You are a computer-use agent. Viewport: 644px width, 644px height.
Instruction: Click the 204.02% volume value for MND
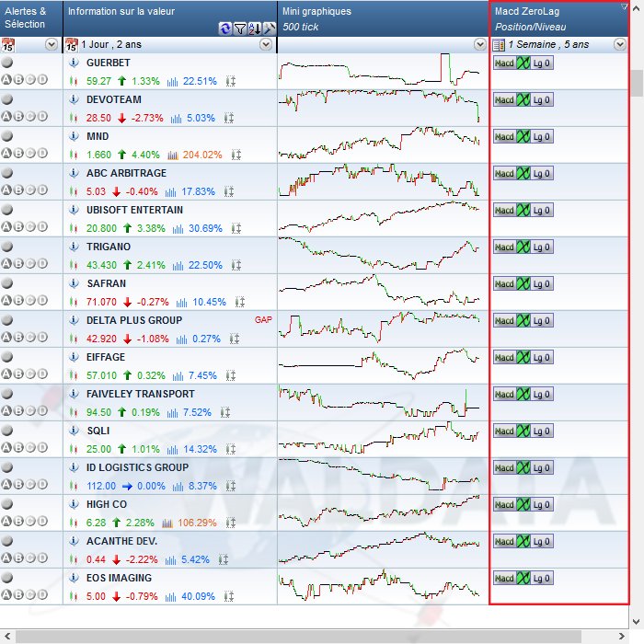(x=202, y=155)
